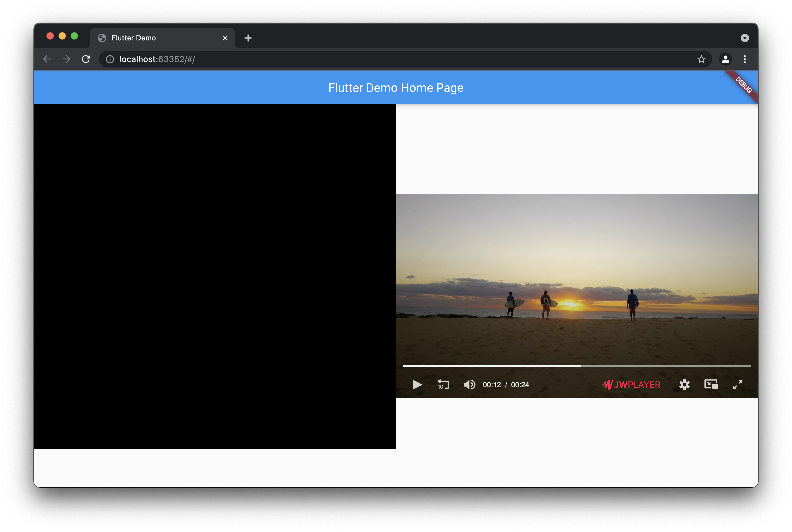The image size is (792, 532).
Task: Click the JW Player logo watermark
Action: click(631, 385)
